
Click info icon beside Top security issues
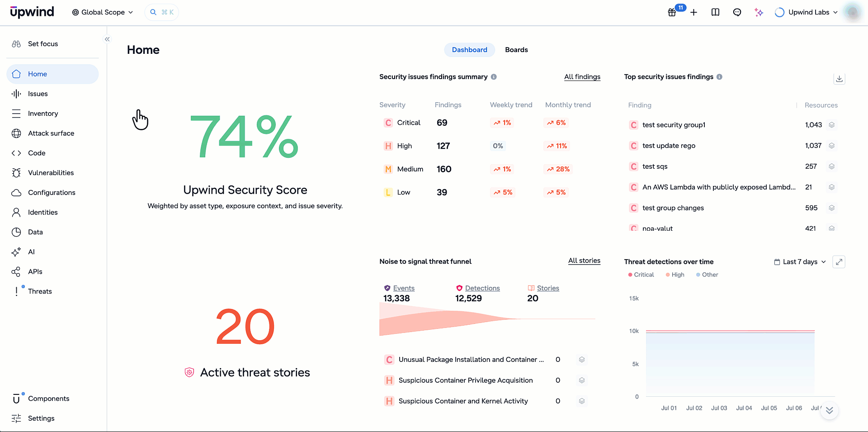719,77
